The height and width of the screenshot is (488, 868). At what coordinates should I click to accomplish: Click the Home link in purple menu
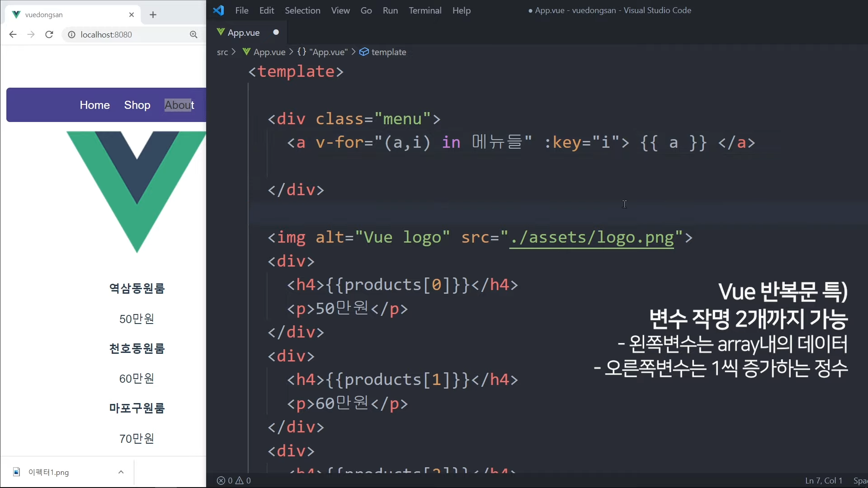tap(94, 105)
